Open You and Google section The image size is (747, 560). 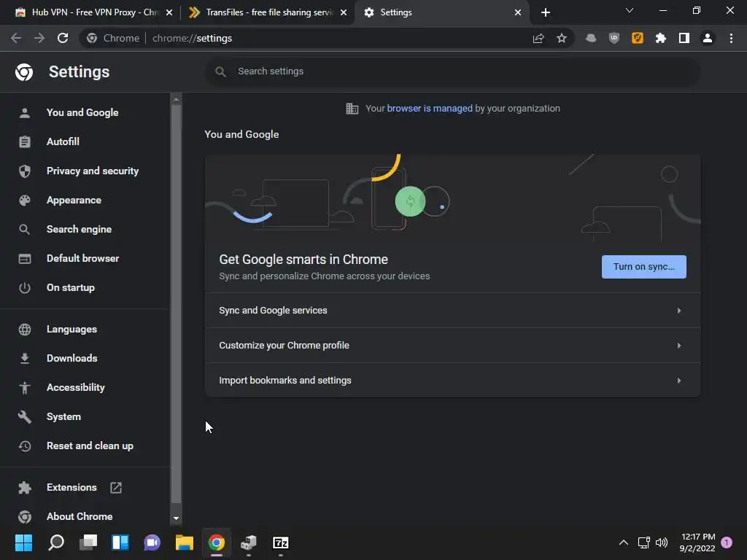point(82,113)
